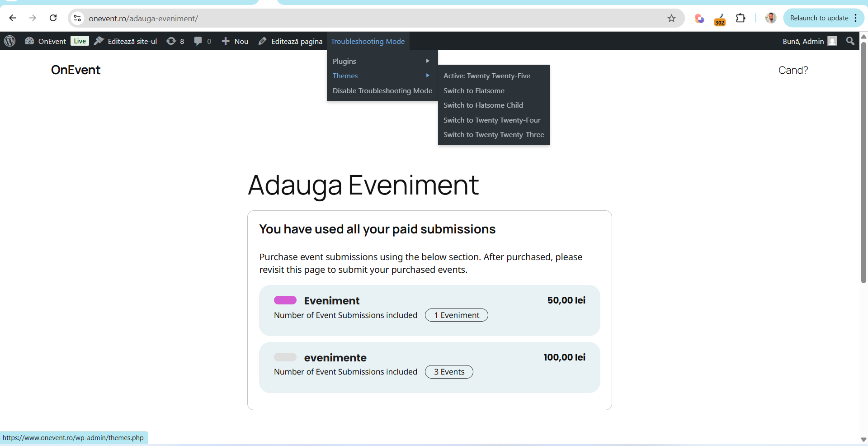
Task: Go back with the browser arrow
Action: pyautogui.click(x=13, y=18)
